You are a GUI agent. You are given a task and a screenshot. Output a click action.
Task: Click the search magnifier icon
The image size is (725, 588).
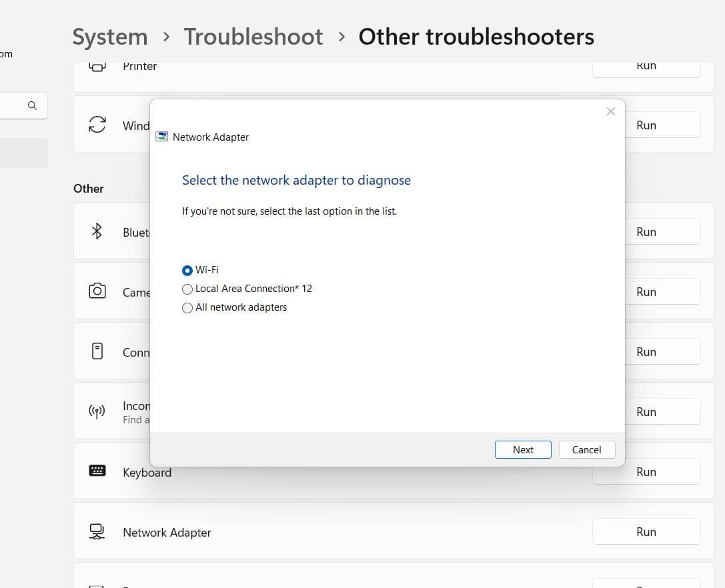pos(32,105)
